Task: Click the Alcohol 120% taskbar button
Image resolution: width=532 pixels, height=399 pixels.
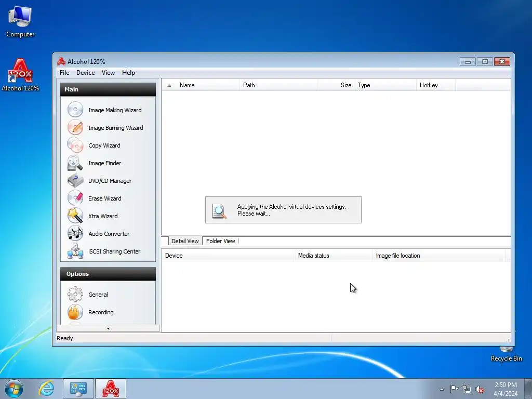Action: [111, 389]
